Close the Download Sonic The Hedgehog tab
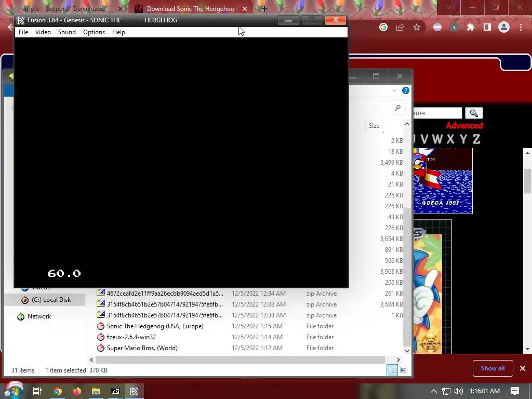 point(245,9)
